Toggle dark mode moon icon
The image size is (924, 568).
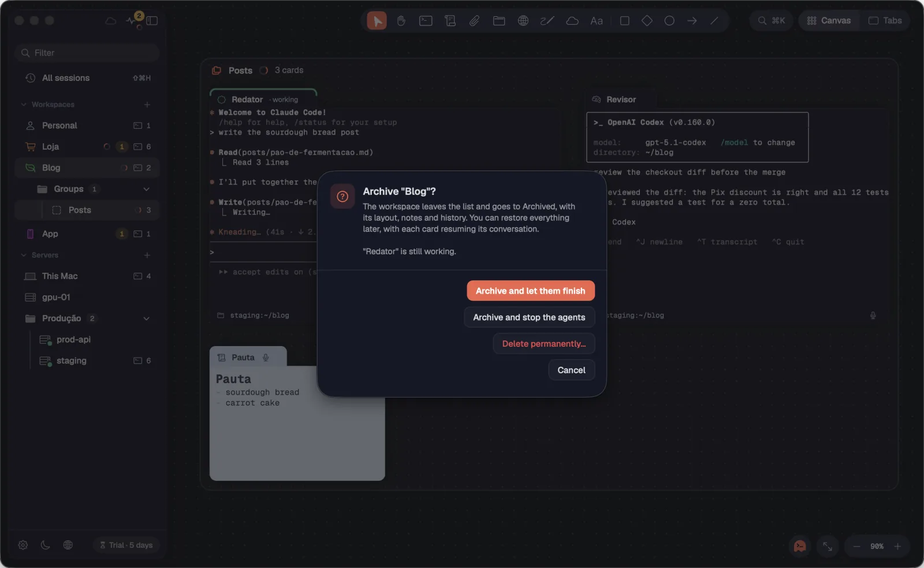point(46,545)
